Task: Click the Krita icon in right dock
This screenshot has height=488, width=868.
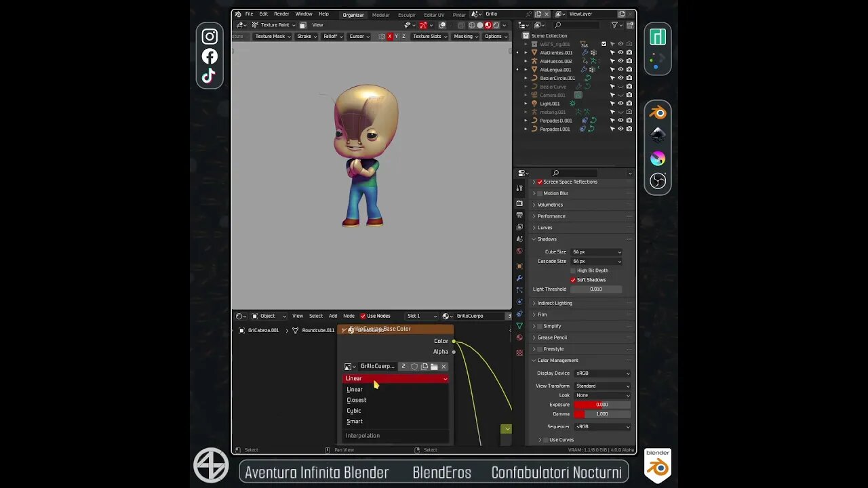Action: [x=658, y=159]
